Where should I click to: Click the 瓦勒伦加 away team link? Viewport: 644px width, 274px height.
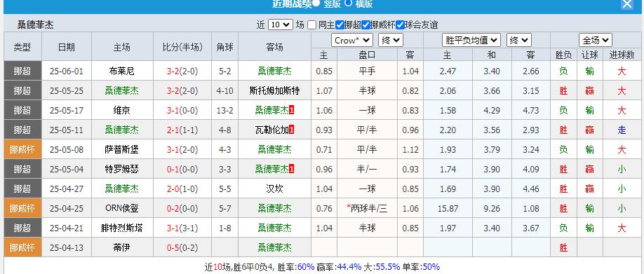pyautogui.click(x=271, y=130)
